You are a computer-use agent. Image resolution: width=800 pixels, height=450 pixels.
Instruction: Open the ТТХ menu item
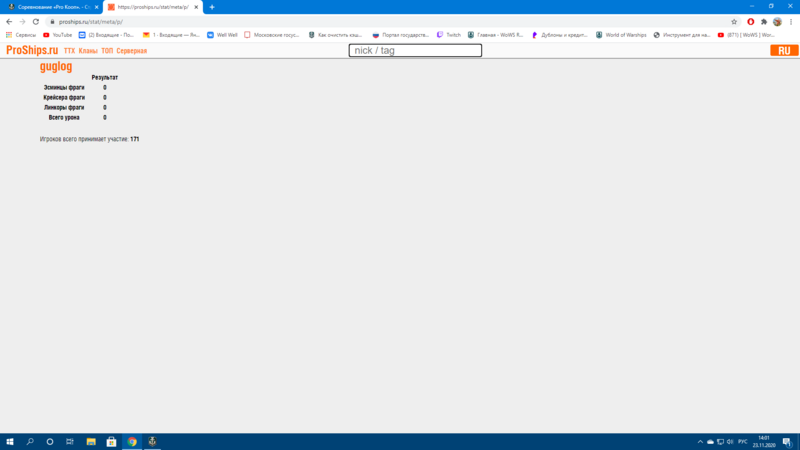(69, 51)
